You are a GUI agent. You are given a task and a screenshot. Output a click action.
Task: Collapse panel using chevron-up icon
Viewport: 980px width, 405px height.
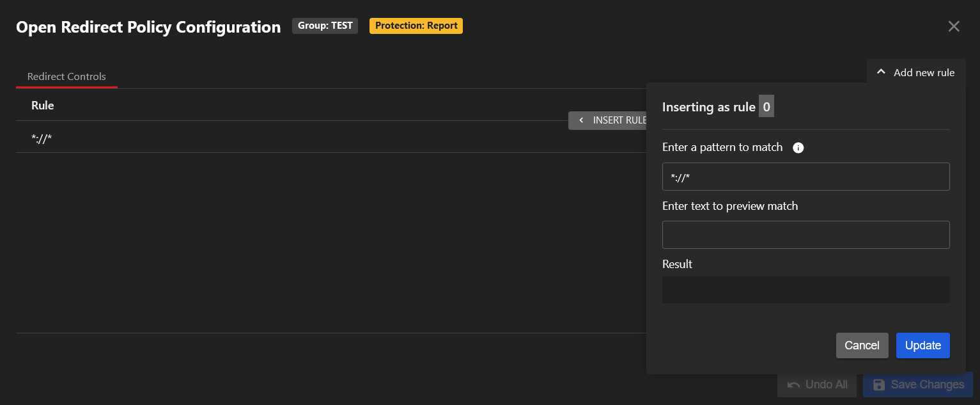tap(881, 72)
